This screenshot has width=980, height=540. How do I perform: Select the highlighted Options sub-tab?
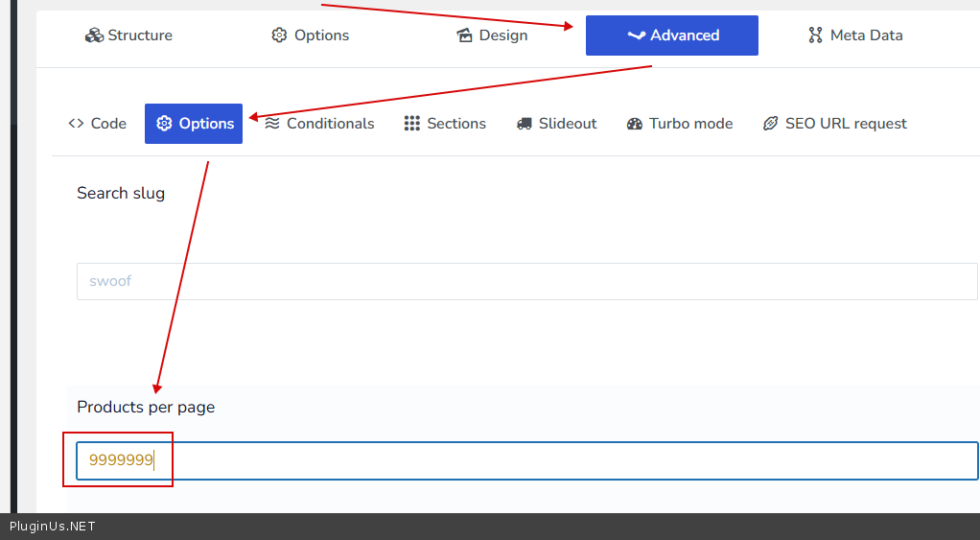pos(194,124)
